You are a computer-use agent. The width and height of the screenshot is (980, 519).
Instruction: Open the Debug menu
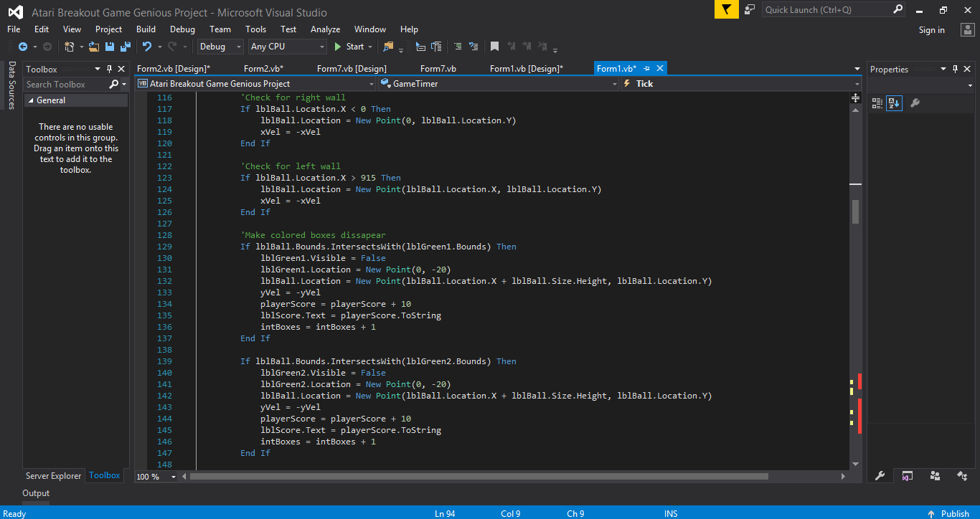tap(182, 29)
